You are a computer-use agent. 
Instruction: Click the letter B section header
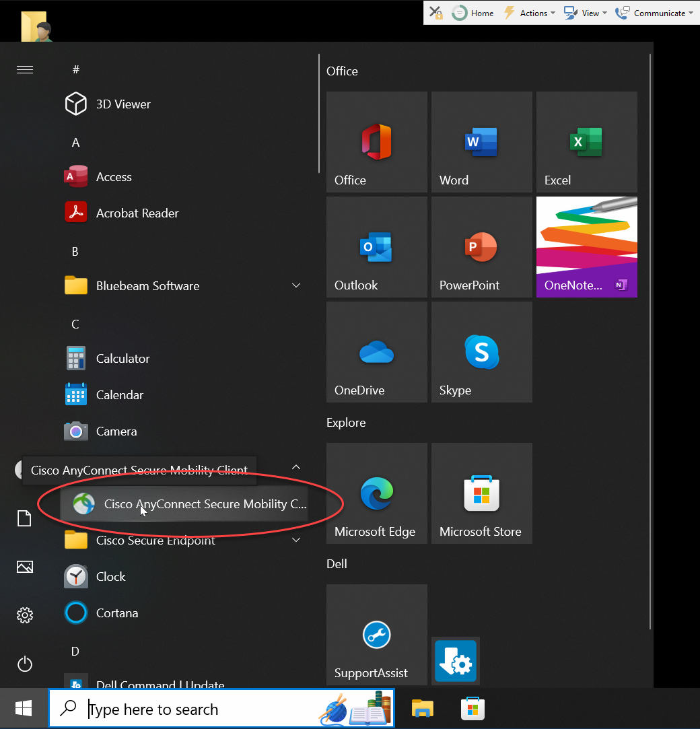coord(75,252)
